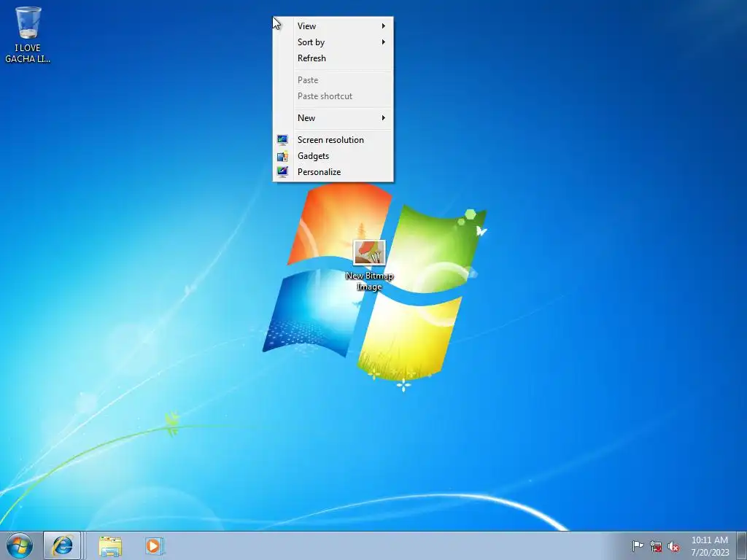Screen dimensions: 747x560
Task: Choose the Paste menu entry
Action: click(333, 80)
